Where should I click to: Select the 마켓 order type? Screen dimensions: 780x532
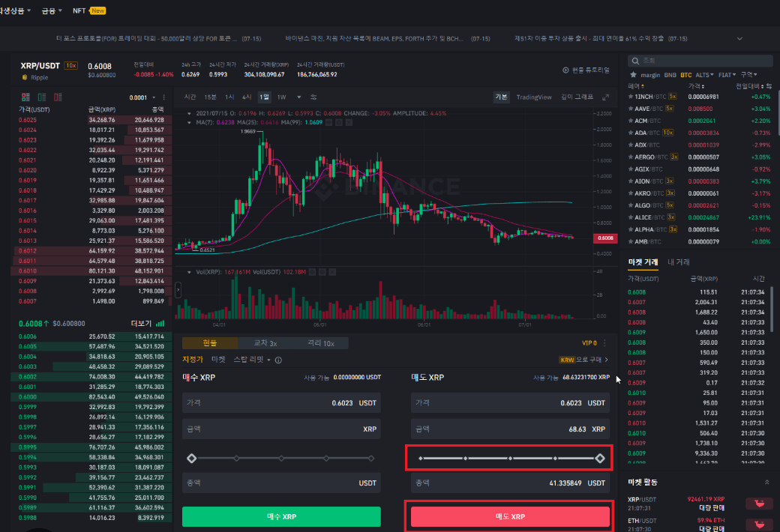coord(218,360)
